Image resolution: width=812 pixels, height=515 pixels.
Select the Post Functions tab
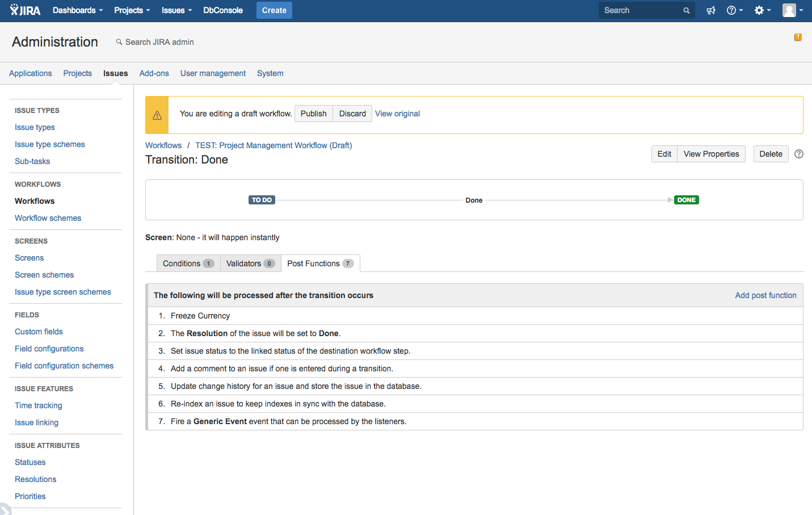[321, 263]
